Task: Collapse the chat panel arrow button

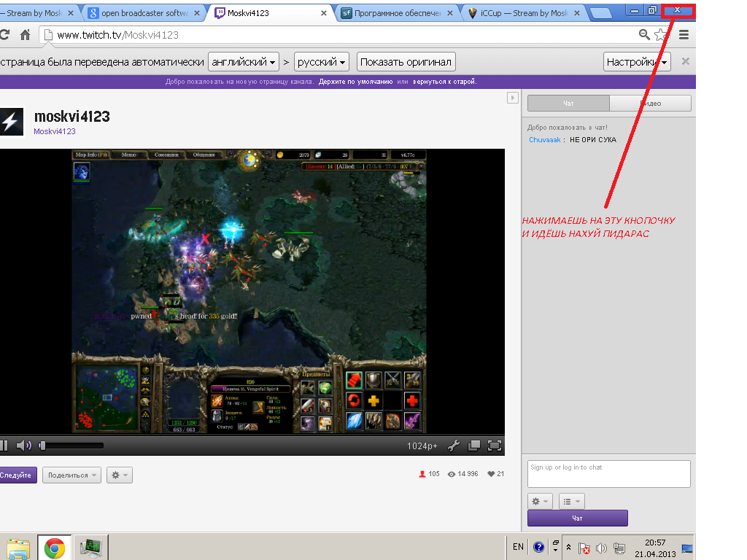Action: (513, 98)
